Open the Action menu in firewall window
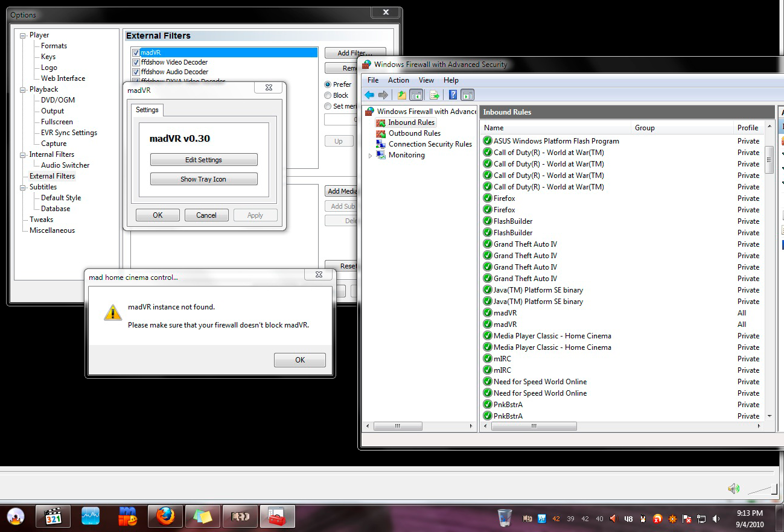Image resolution: width=784 pixels, height=532 pixels. point(398,80)
